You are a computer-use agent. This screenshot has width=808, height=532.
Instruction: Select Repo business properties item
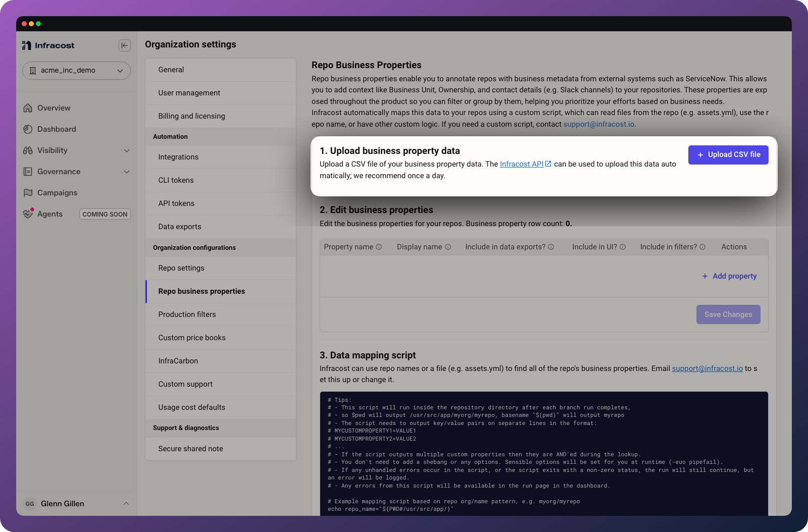221,291
